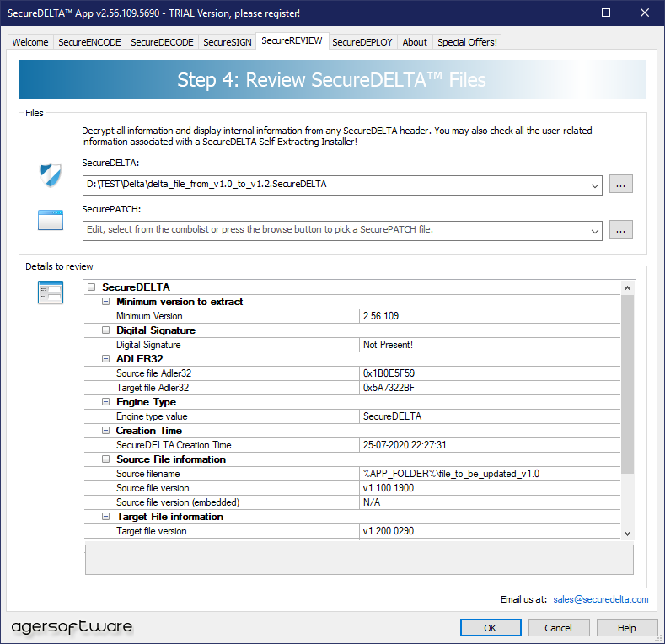The image size is (665, 644).
Task: Collapse Minimum version to extract group
Action: tap(105, 302)
